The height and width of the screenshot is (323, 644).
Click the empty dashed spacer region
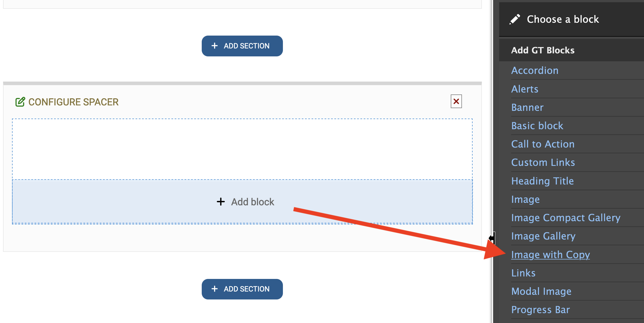[242, 149]
